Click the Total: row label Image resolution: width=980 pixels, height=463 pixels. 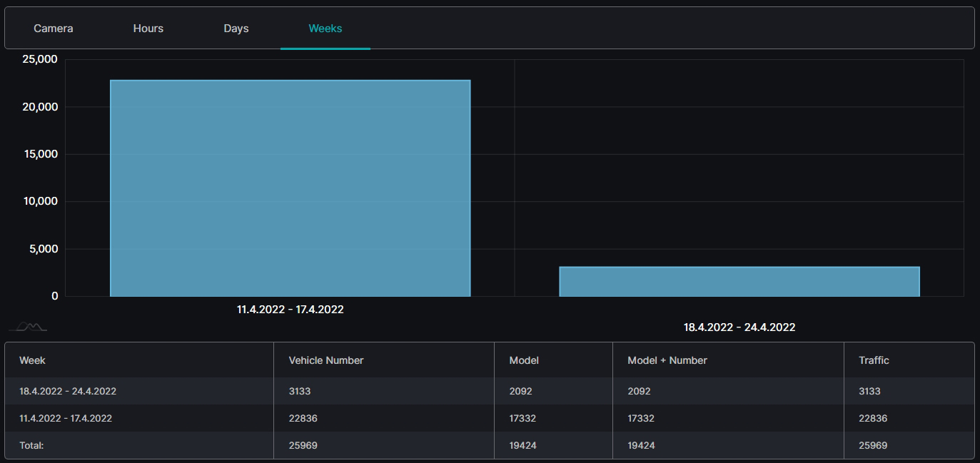[31, 445]
